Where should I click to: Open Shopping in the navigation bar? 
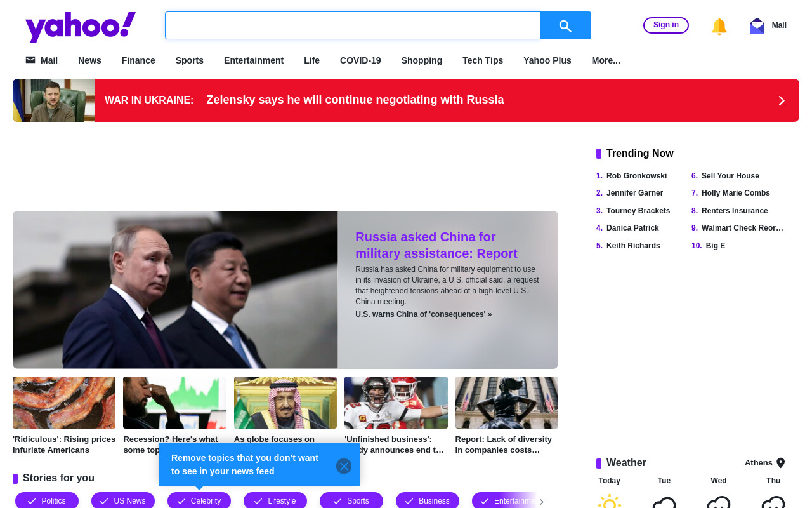click(422, 60)
